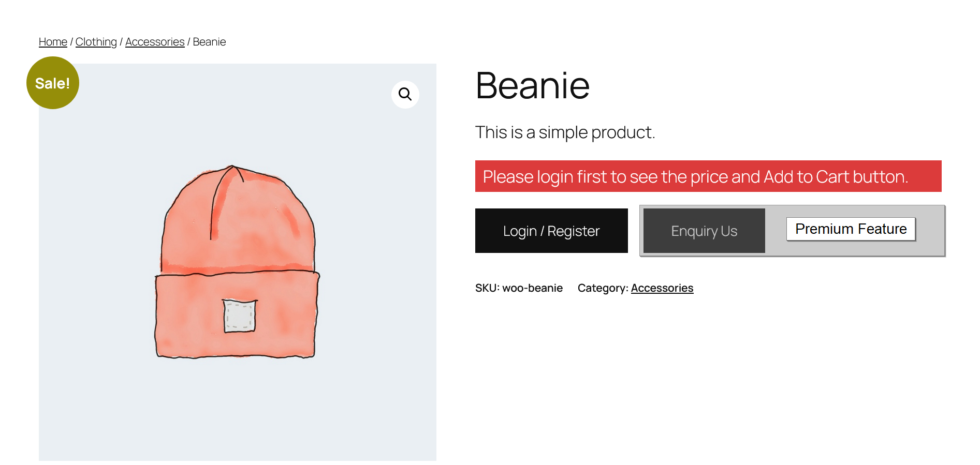This screenshot has width=980, height=465.
Task: Click the red login notice banner
Action: [x=708, y=176]
